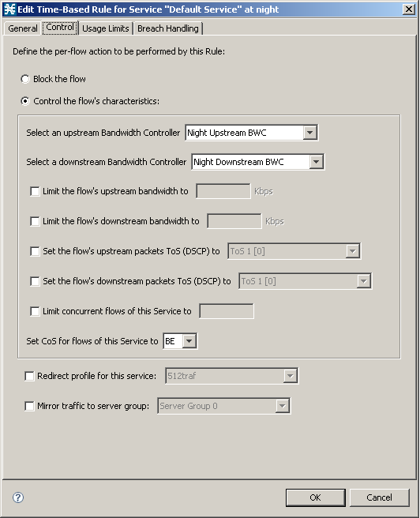Click the Cancel button
The width and height of the screenshot is (420, 518).
pyautogui.click(x=380, y=497)
